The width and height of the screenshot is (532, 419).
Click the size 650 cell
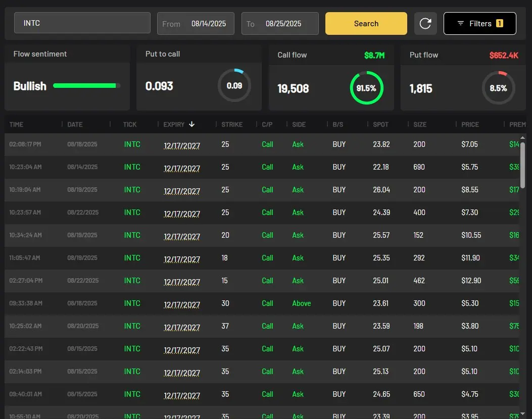(419, 394)
